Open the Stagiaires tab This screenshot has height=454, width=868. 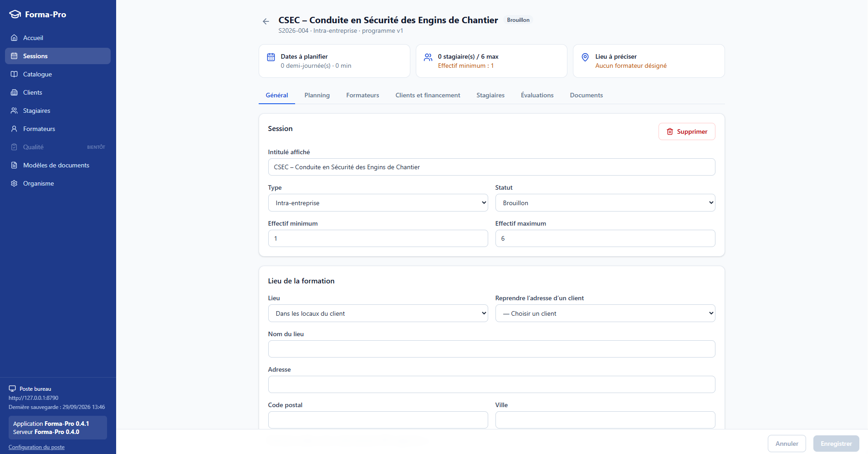point(490,95)
